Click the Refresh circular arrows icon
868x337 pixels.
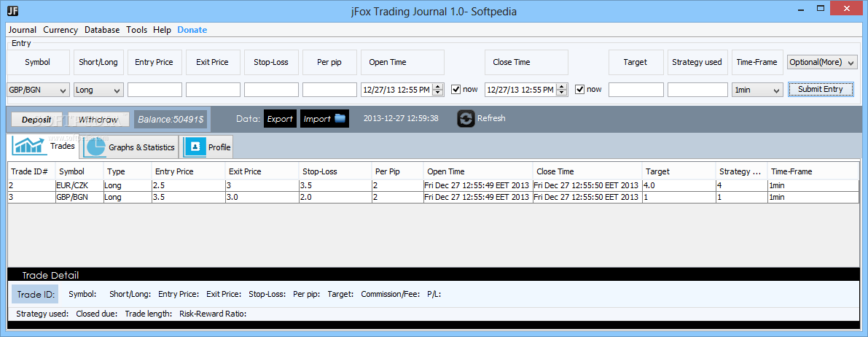coord(466,119)
